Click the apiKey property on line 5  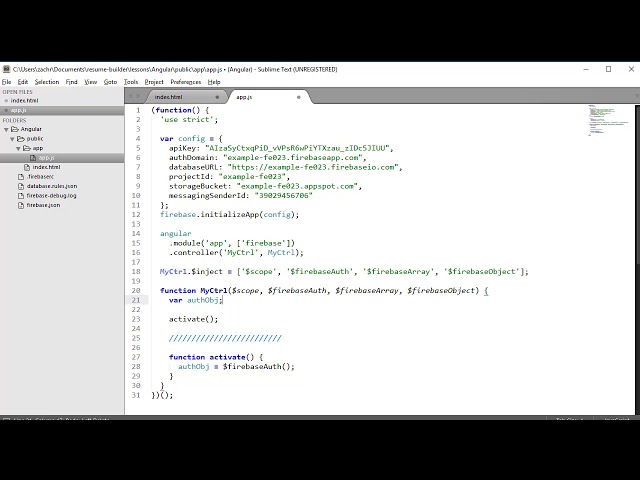pyautogui.click(x=182, y=148)
